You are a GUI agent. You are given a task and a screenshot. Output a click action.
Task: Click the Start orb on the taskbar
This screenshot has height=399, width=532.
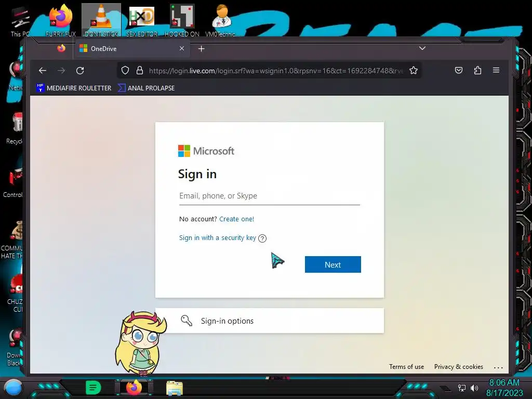coord(13,388)
